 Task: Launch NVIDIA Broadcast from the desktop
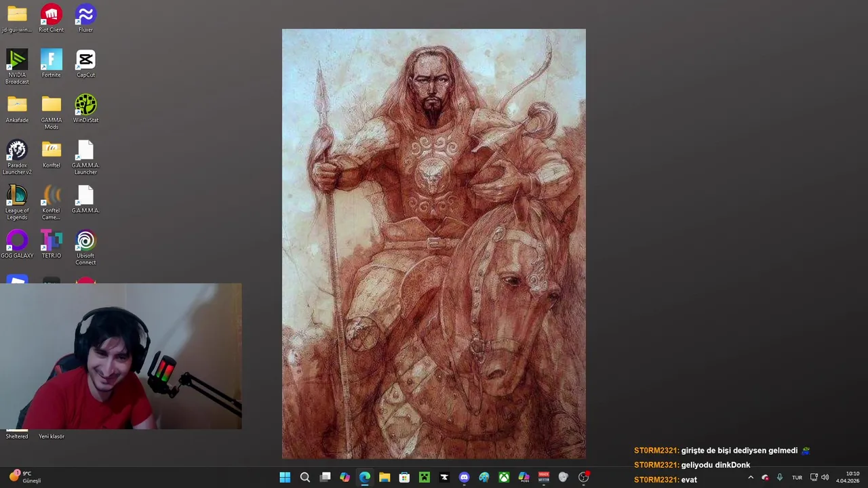pyautogui.click(x=17, y=66)
